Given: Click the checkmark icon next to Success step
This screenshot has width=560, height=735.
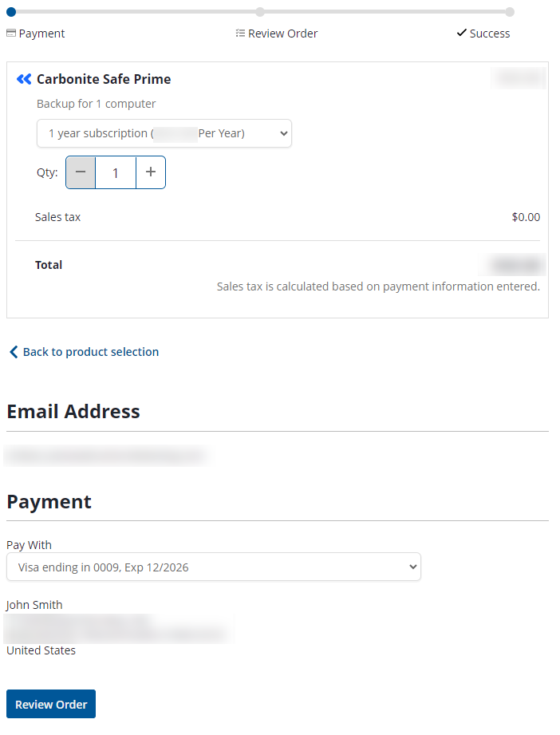Looking at the screenshot, I should [461, 34].
